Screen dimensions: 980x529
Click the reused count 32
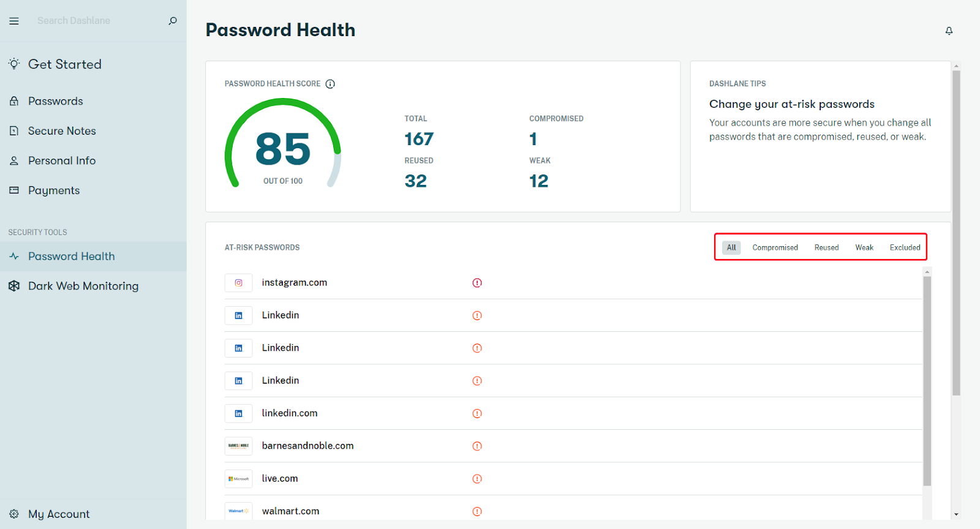coord(415,181)
